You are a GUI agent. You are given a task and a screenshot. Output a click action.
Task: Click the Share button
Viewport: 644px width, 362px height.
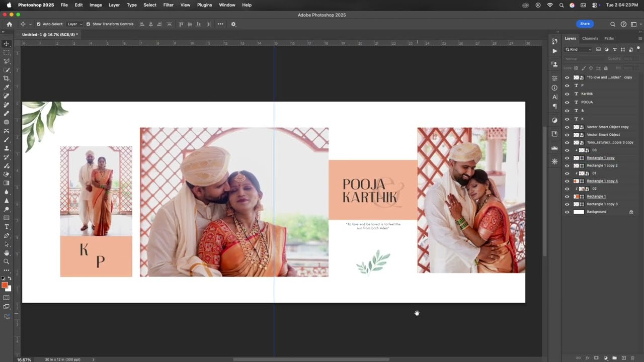[585, 24]
